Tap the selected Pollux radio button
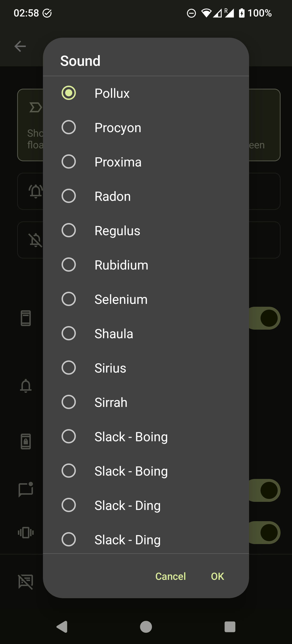The width and height of the screenshot is (292, 644). pyautogui.click(x=69, y=93)
